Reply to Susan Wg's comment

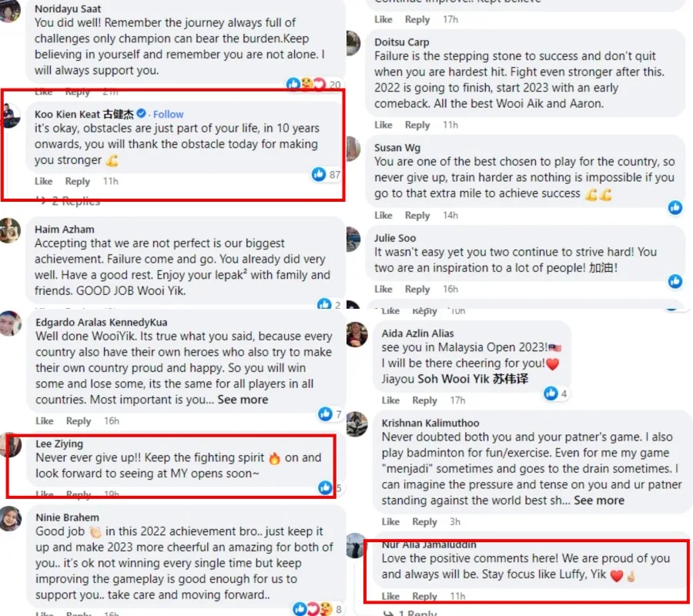coord(417,216)
